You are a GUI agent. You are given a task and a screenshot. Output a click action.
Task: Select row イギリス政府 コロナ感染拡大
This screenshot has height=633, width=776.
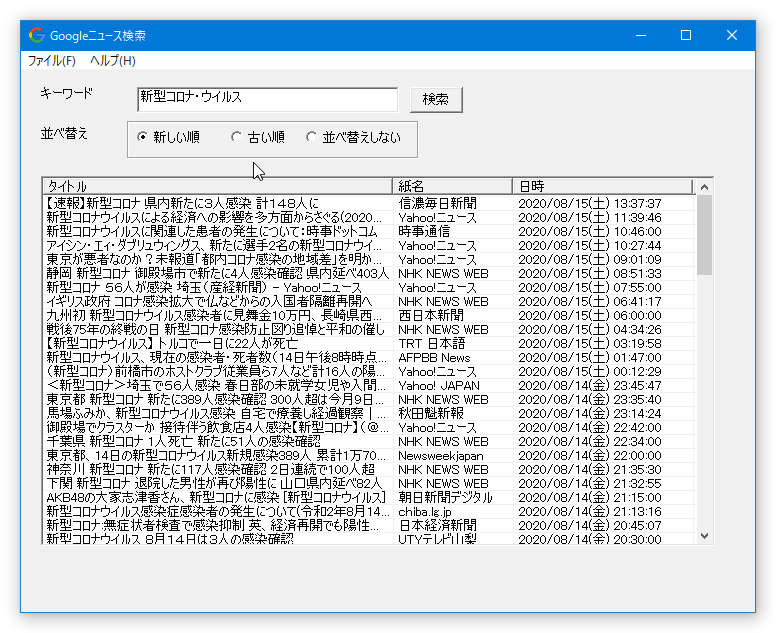(369, 301)
